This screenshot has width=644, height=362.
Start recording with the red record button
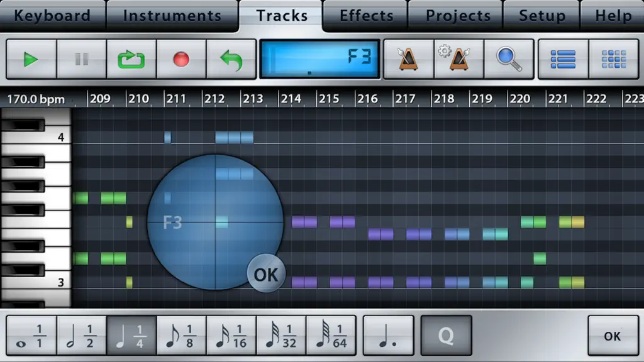(x=181, y=59)
